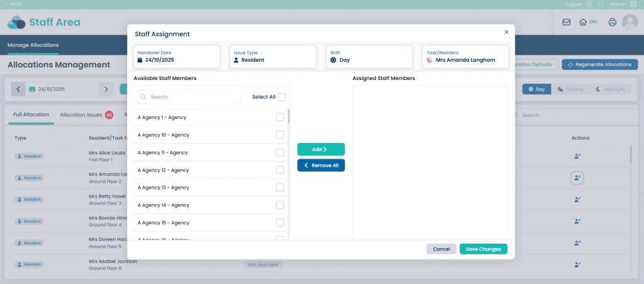Image resolution: width=644 pixels, height=284 pixels.
Task: Click the mail envelope icon in header
Action: (566, 22)
